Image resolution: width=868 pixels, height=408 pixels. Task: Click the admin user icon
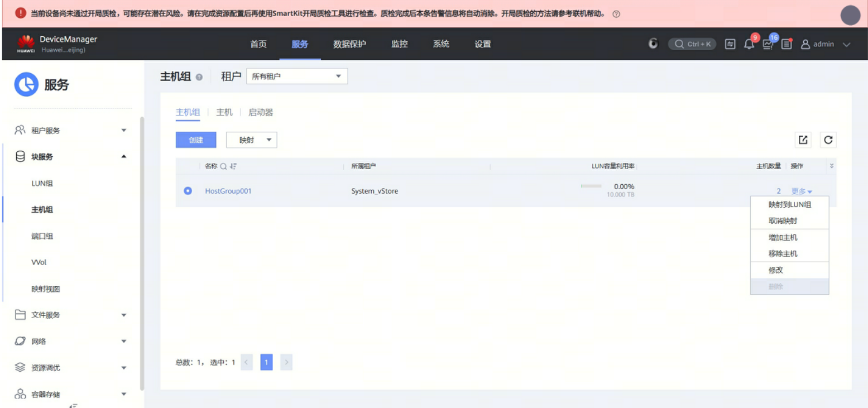(805, 44)
